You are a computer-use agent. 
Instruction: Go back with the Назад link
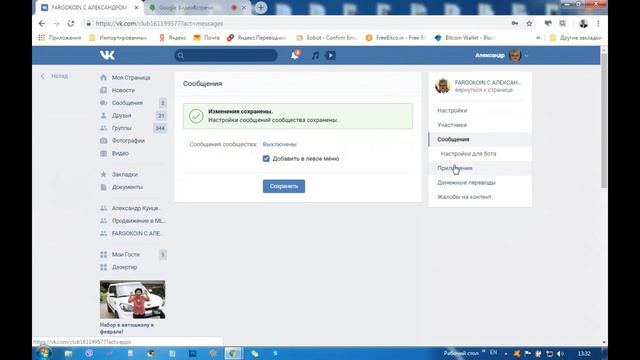(55, 76)
